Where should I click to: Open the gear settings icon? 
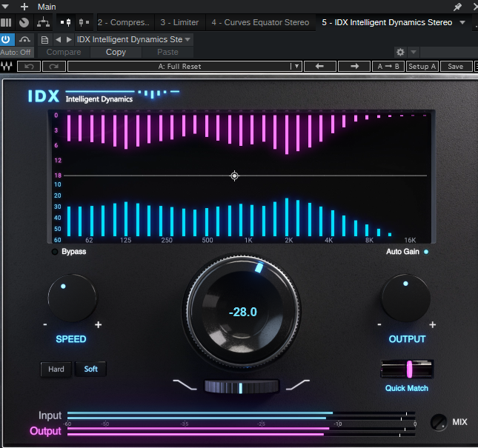[400, 52]
